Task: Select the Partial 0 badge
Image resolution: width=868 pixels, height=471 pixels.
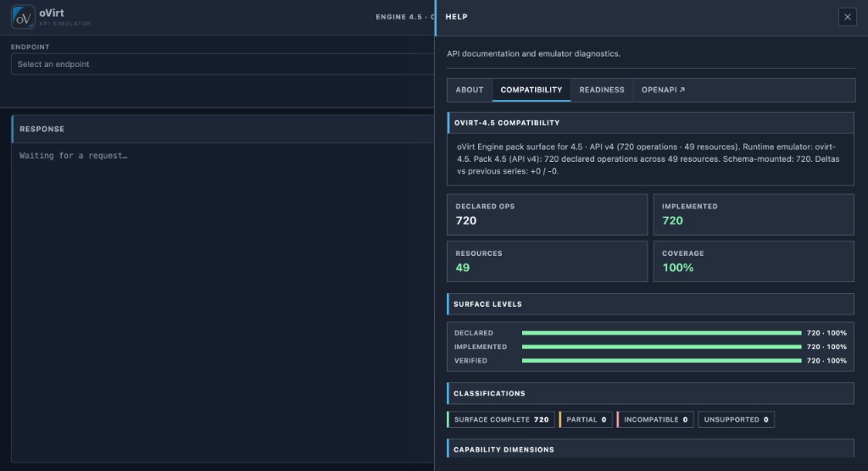Action: 586,419
